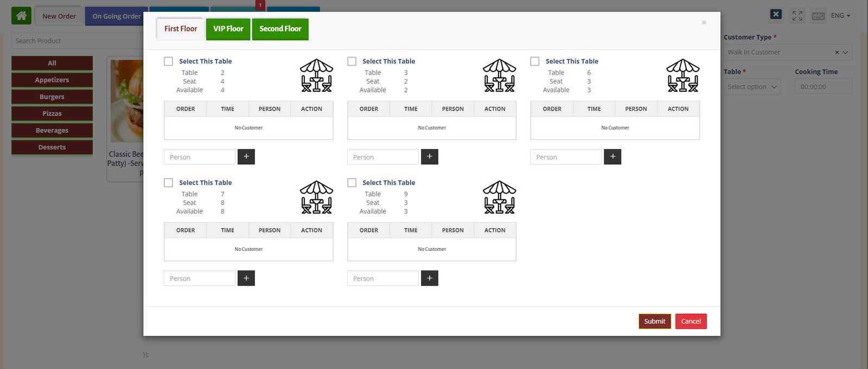Viewport: 868px width, 369px height.
Task: Click the green home icon
Action: click(x=21, y=16)
